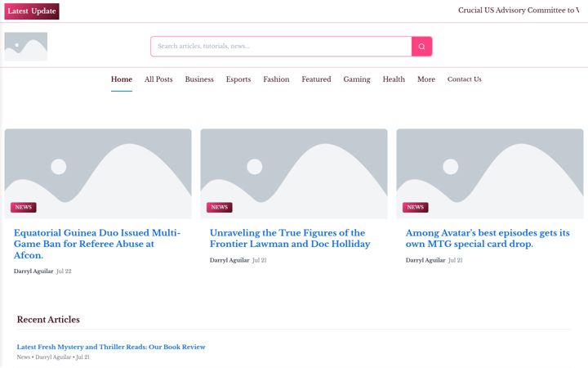Click the magnifier search button
The image size is (588, 368).
(421, 47)
